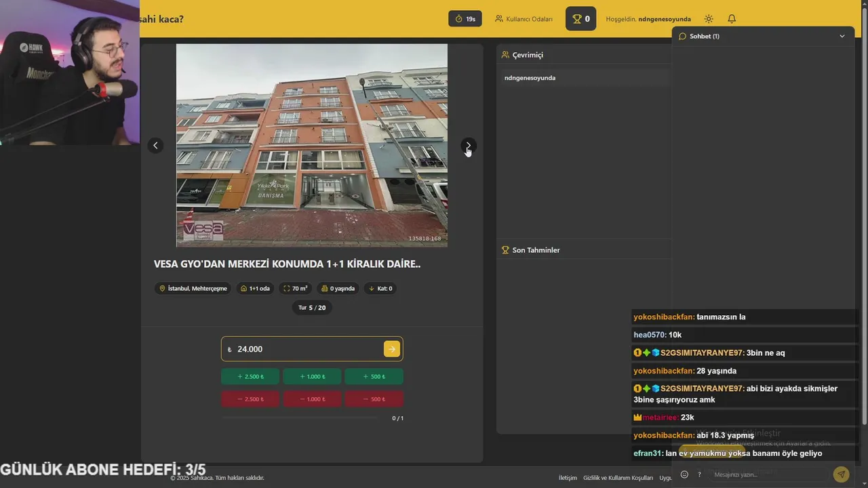Open Kullanıcı Odaları user rooms
Image resolution: width=868 pixels, height=488 pixels.
pyautogui.click(x=524, y=19)
